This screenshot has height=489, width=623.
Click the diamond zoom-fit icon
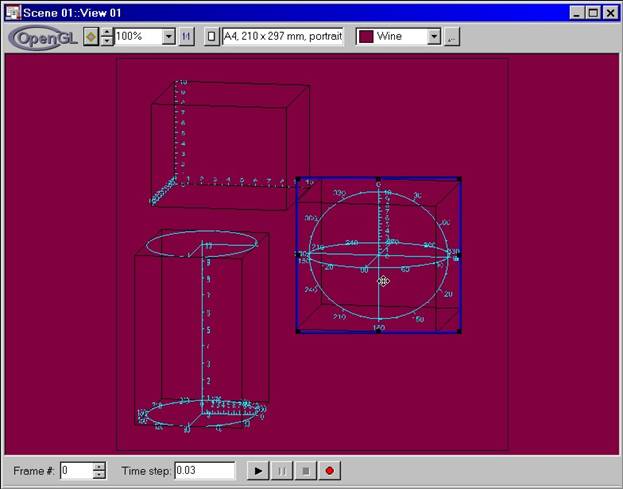[91, 36]
